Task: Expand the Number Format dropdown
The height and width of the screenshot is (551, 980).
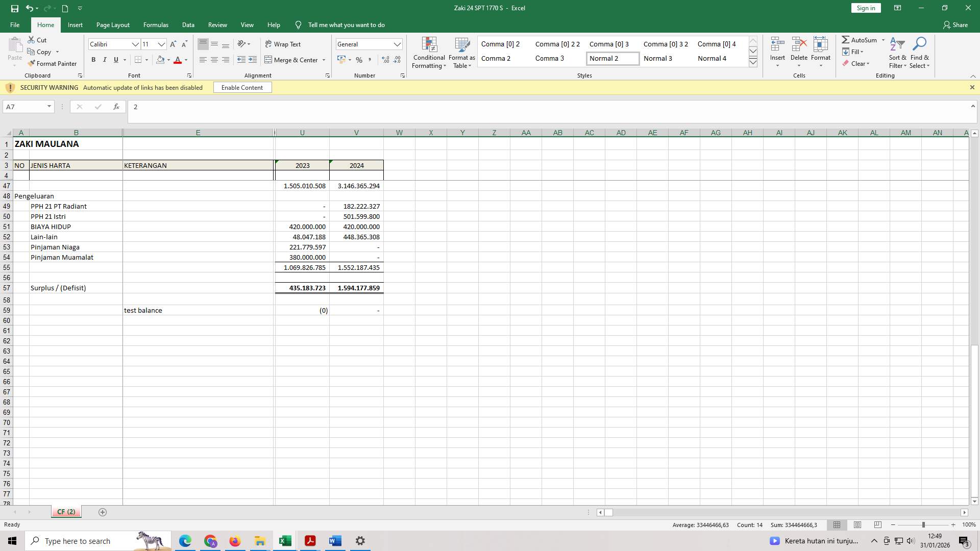Action: point(397,44)
